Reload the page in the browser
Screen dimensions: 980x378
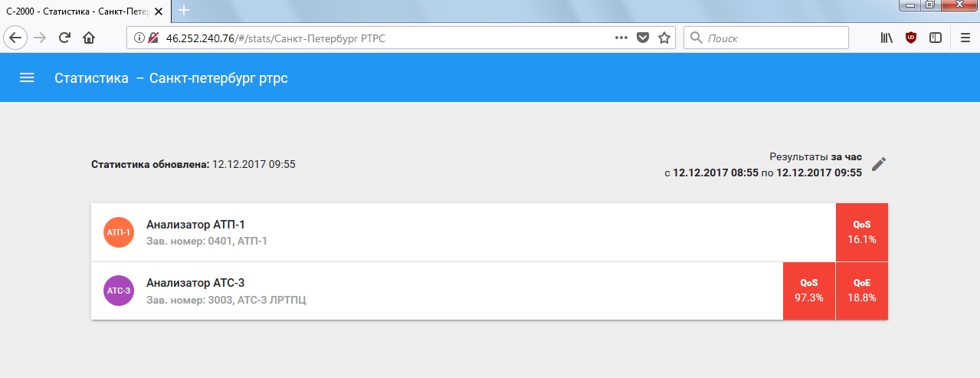coord(64,38)
